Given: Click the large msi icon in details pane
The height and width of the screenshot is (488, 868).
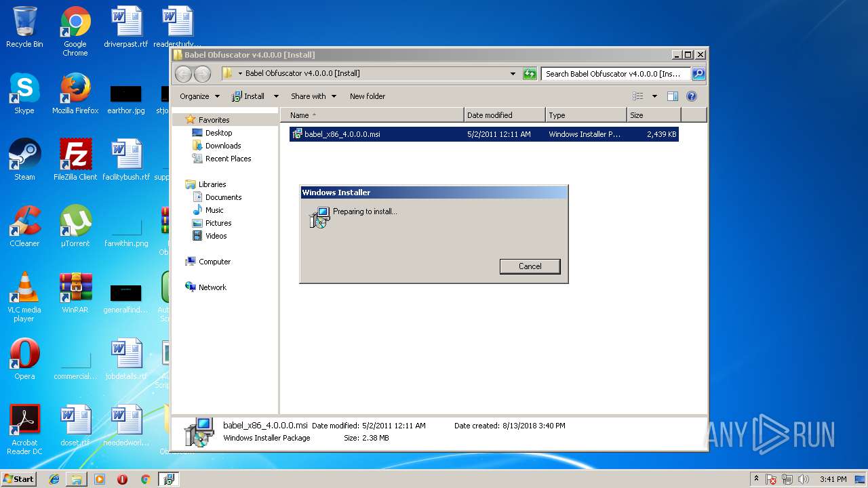Looking at the screenshot, I should [199, 432].
